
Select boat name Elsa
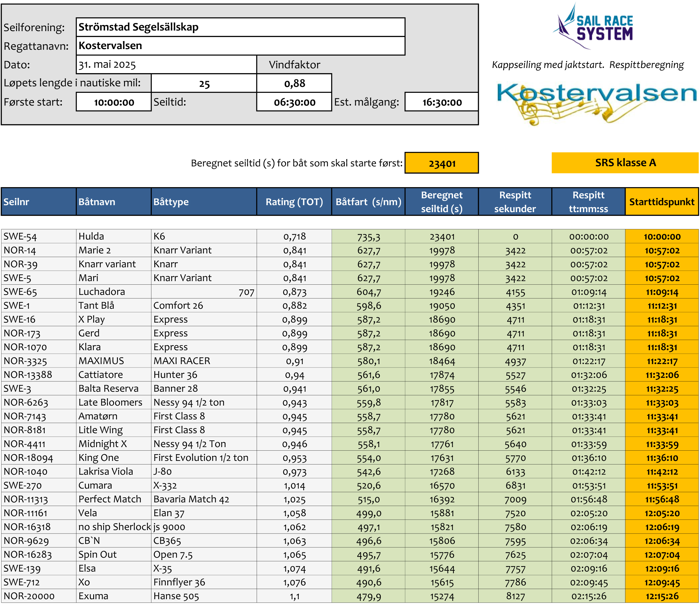pos(114,568)
